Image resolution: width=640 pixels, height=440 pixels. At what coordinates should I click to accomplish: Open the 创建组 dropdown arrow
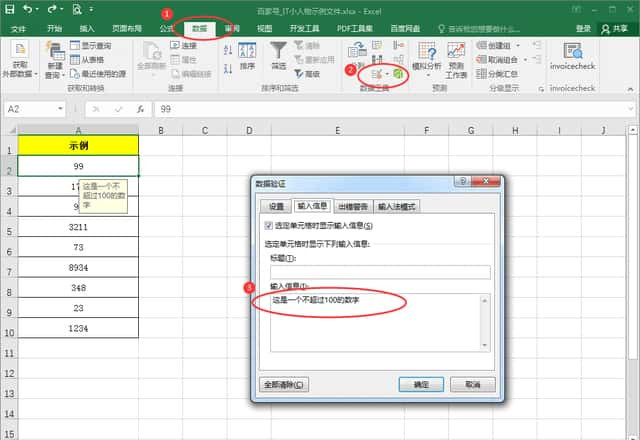coord(518,46)
